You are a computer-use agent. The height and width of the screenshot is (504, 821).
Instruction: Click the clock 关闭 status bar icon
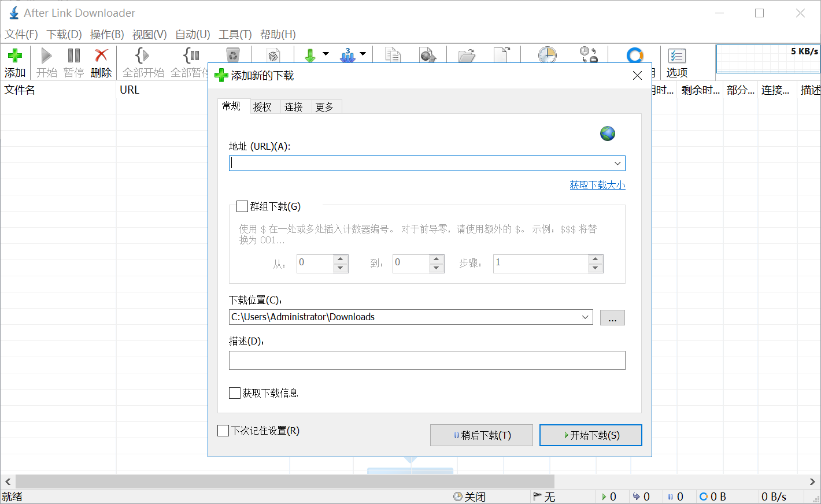click(x=458, y=497)
